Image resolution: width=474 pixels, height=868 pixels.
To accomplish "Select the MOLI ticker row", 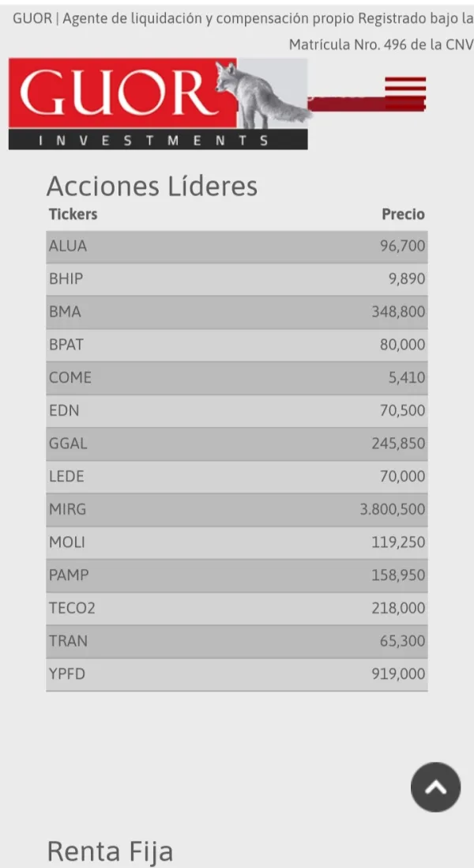I will point(236,543).
